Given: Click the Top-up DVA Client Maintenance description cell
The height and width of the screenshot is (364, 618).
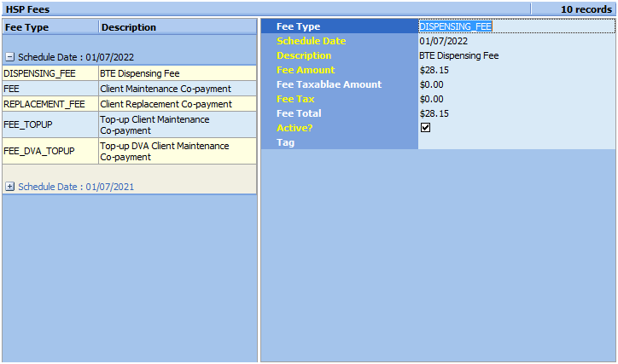Looking at the screenshot, I should pos(176,151).
